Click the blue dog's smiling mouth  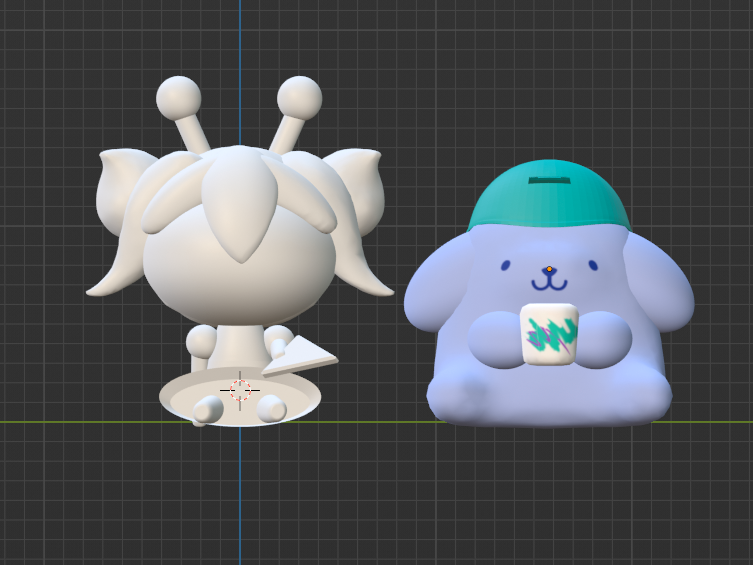coord(549,282)
